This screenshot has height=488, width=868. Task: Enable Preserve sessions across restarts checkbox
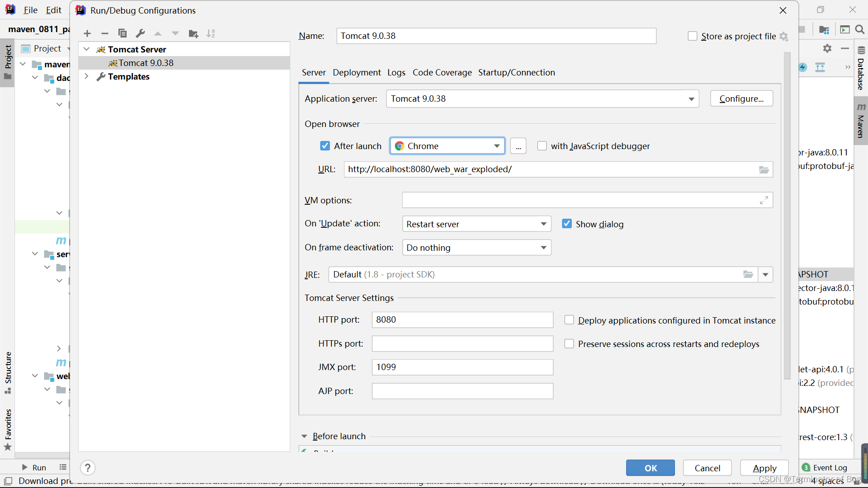pos(569,344)
